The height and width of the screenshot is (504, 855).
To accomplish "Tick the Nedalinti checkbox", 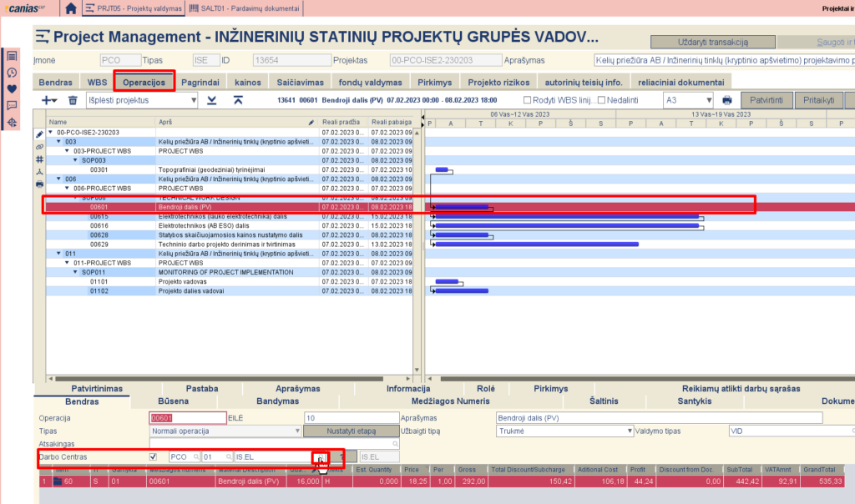I will click(x=589, y=100).
